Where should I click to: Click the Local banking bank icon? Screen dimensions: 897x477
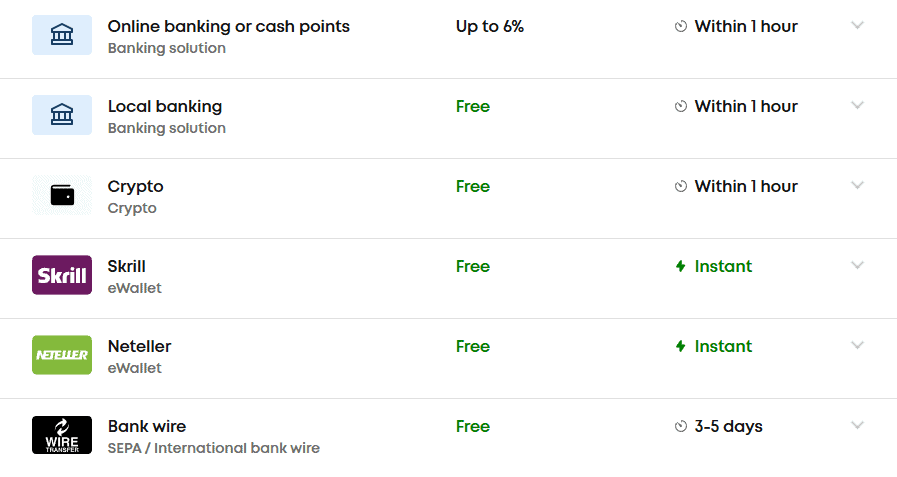(x=62, y=116)
